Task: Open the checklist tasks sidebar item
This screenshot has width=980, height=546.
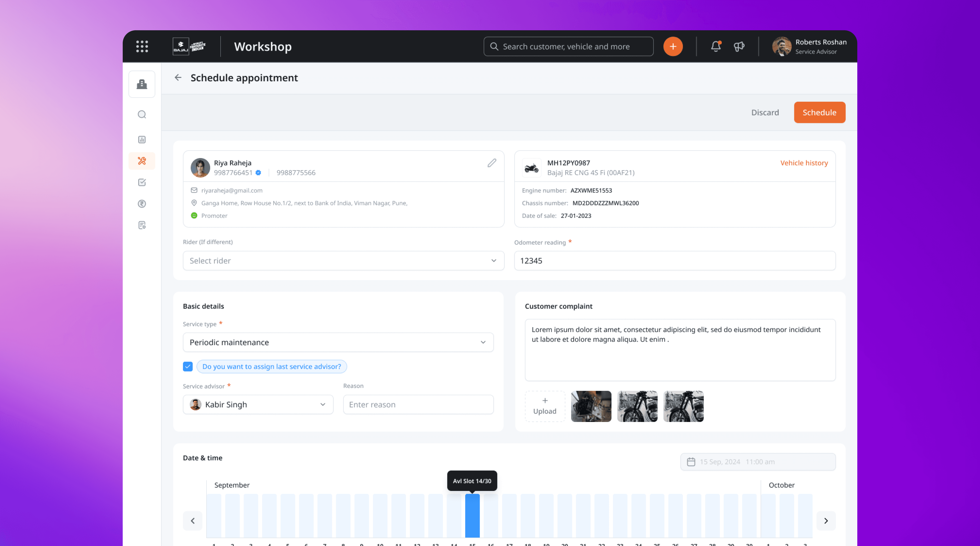Action: (142, 182)
